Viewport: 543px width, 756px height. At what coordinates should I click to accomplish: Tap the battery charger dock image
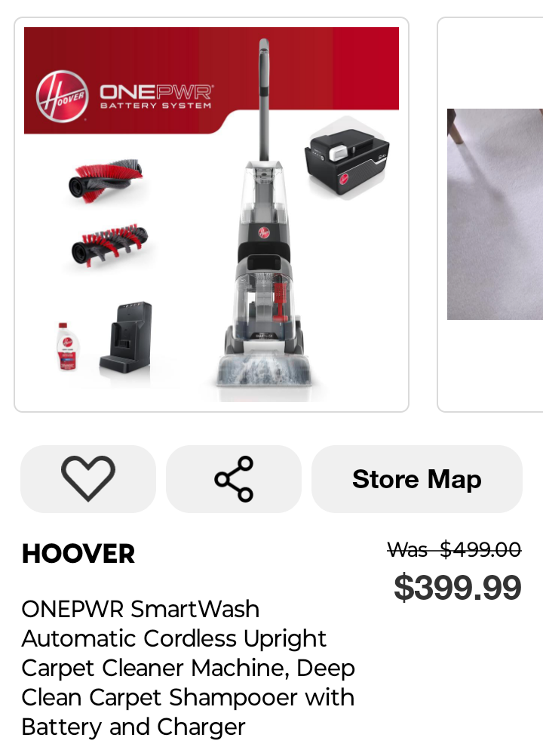pyautogui.click(x=126, y=337)
